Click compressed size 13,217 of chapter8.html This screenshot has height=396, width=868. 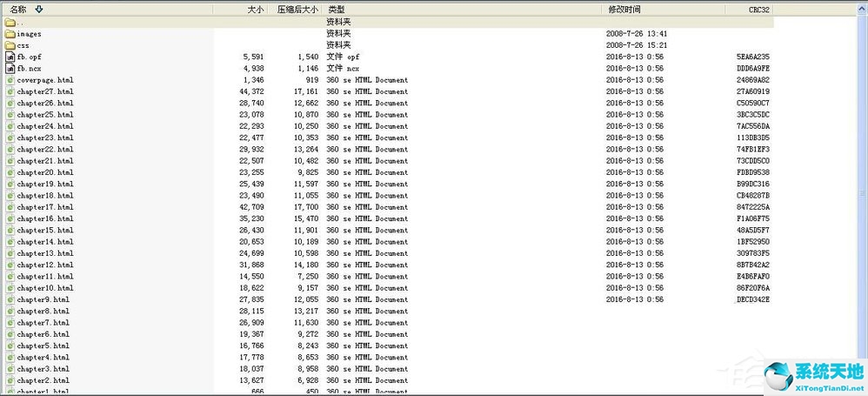(306, 312)
